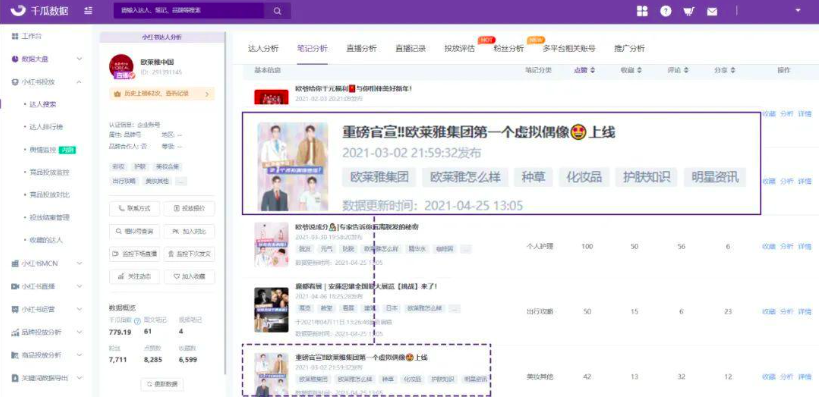Open thumbnail of 安藤忠雄 note
This screenshot has height=402, width=821.
click(271, 310)
